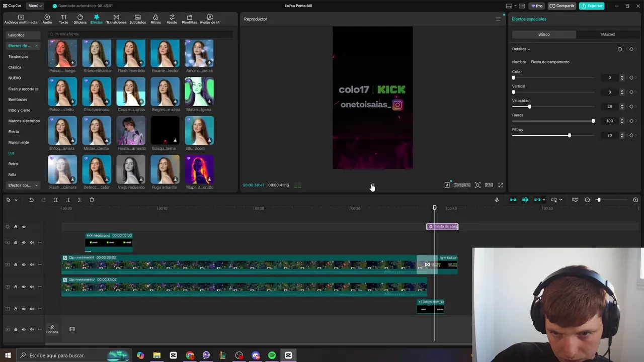Open the Ajuste panel
Screen dimensions: 644x362
coord(172,19)
